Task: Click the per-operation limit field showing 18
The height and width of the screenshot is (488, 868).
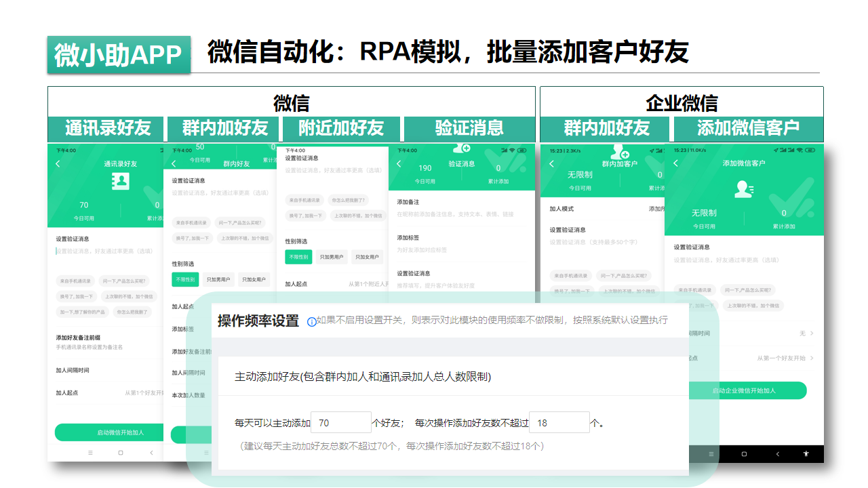Action: [x=559, y=422]
